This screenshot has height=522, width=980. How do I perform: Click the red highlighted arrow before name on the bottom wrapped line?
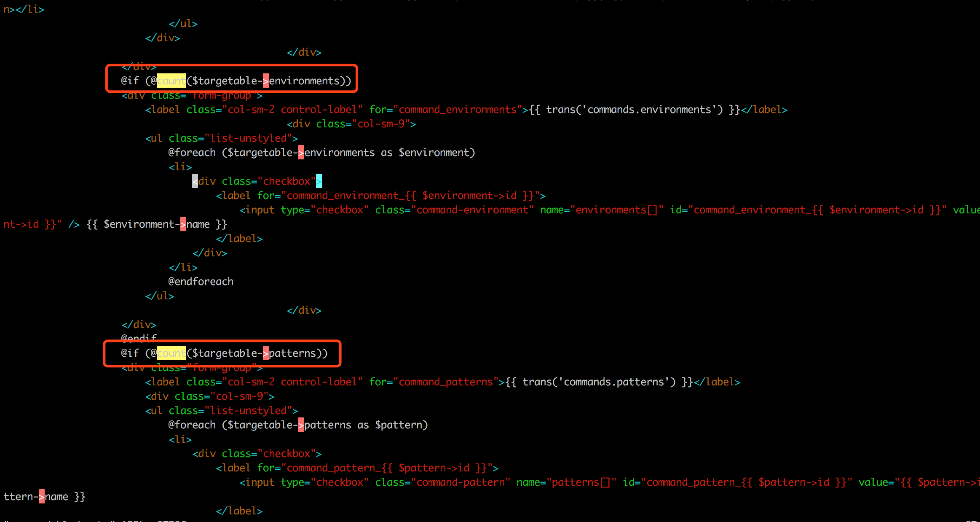[x=41, y=496]
